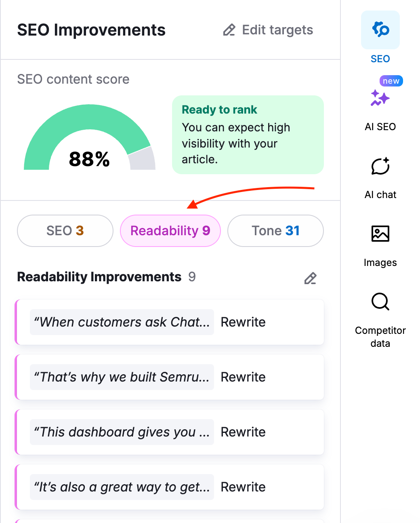Screen dimensions: 420x523
Task: Rewrite the 'It's also a great way' sentence
Action: [243, 487]
